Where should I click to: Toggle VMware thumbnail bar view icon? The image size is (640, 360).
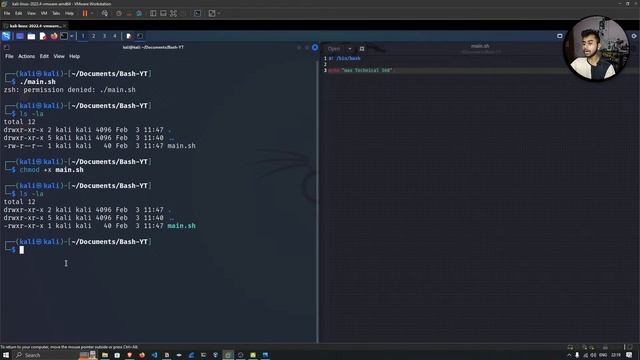coord(163,13)
